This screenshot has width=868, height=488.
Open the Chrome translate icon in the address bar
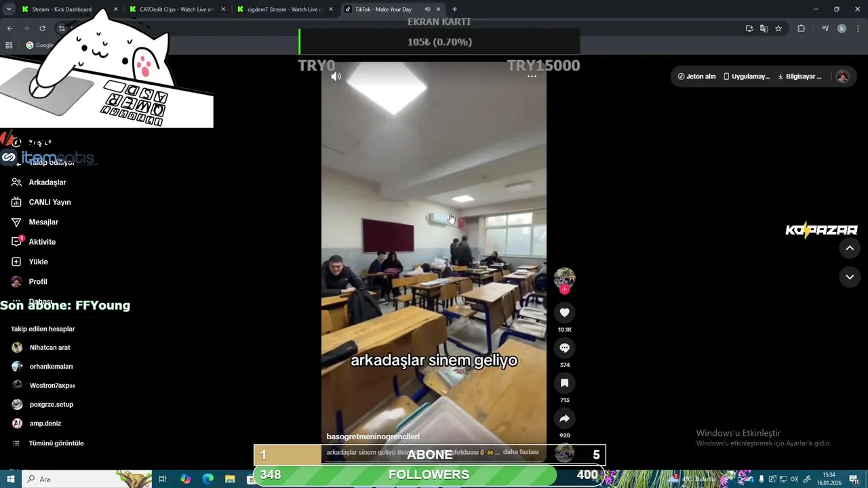click(764, 28)
